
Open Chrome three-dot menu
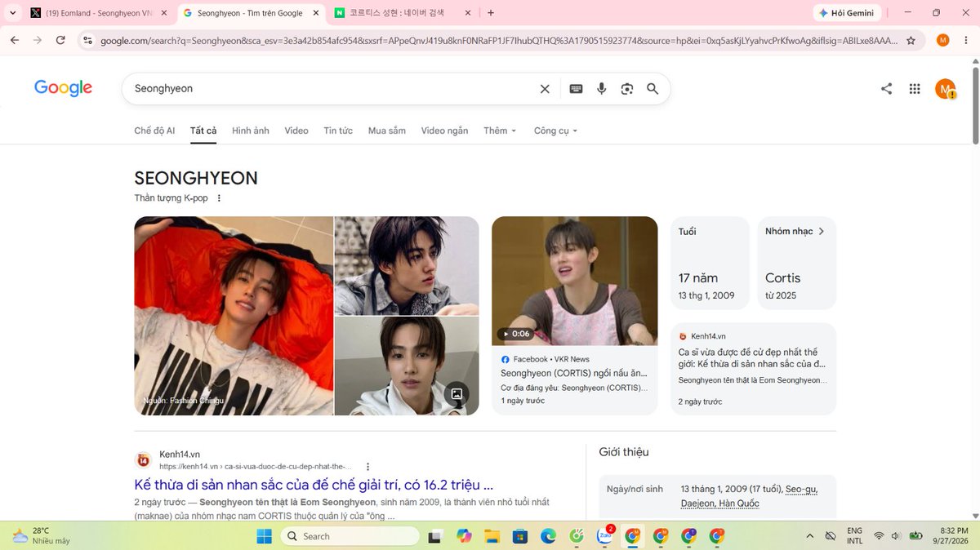(x=965, y=40)
